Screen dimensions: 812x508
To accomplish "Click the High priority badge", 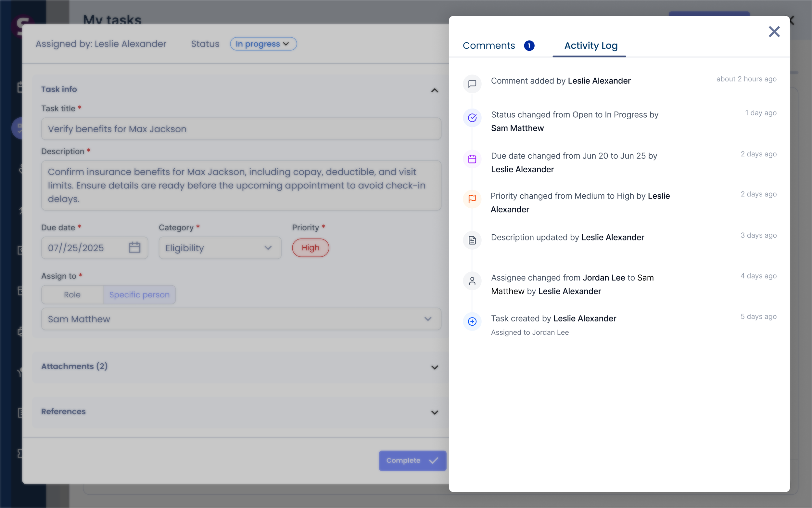I will pyautogui.click(x=310, y=248).
